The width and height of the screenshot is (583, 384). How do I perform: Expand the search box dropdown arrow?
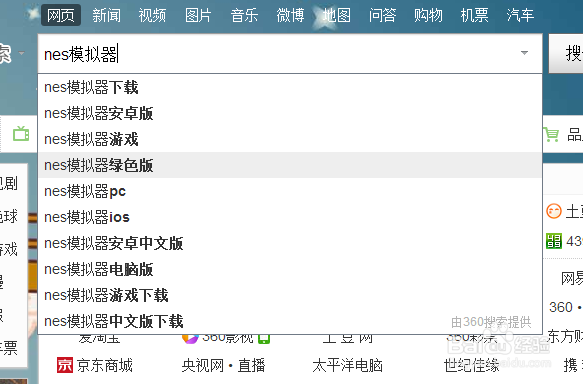[x=524, y=53]
